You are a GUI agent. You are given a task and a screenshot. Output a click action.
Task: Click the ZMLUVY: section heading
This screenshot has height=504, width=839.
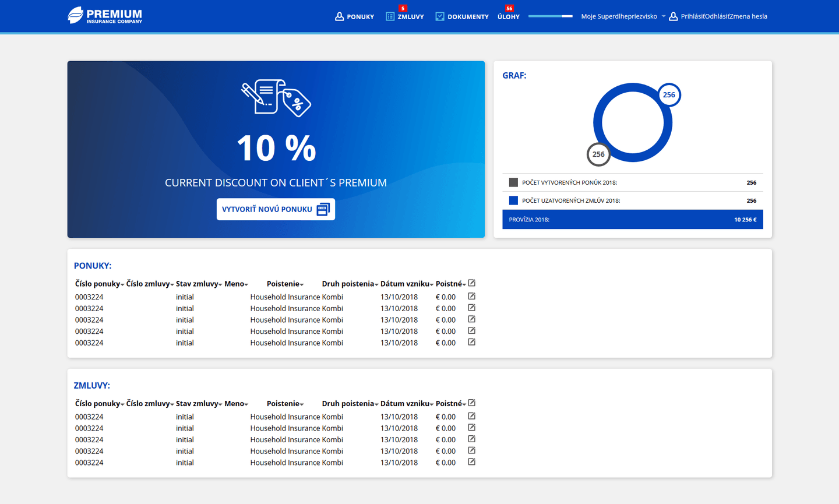click(92, 386)
